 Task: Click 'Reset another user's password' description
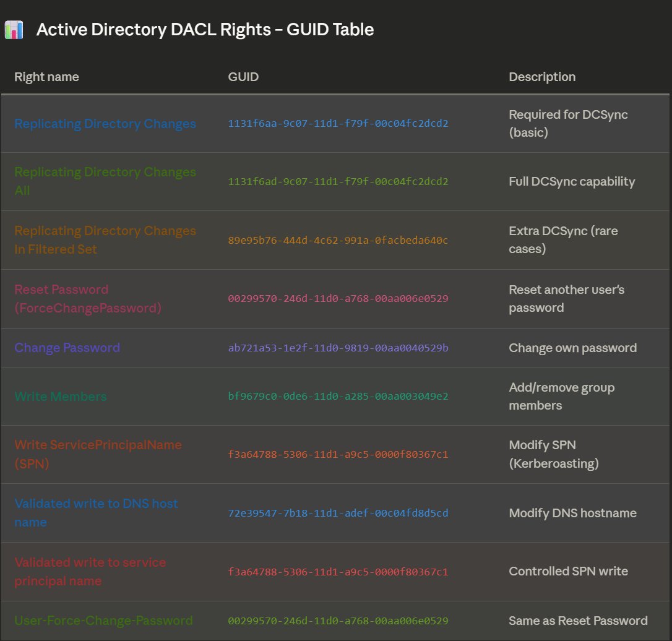[x=566, y=299]
